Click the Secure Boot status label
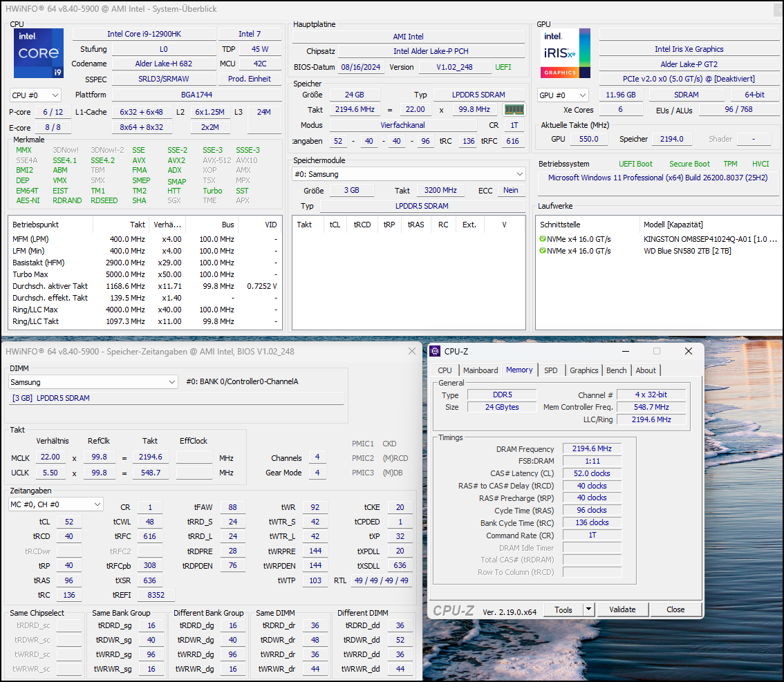 (x=689, y=164)
